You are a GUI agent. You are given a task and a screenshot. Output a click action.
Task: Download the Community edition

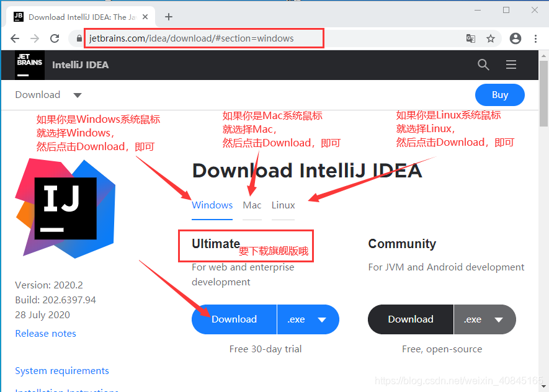coord(411,319)
